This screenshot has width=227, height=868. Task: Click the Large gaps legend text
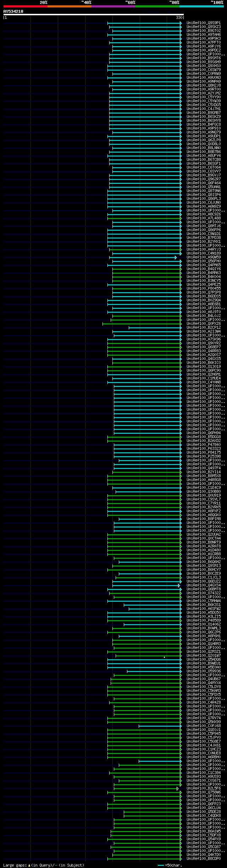44,865
